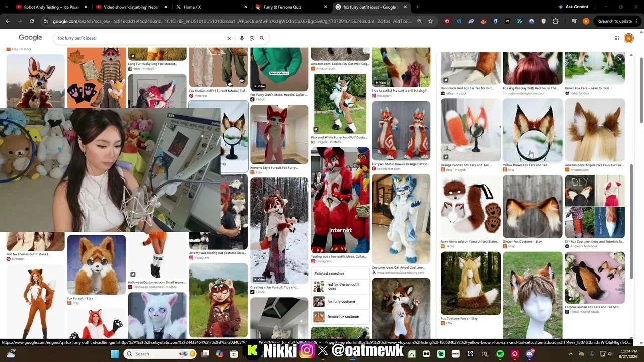Viewport: 644px width, 362px height.
Task: Select related search 'fox furry costume'
Action: click(x=340, y=302)
